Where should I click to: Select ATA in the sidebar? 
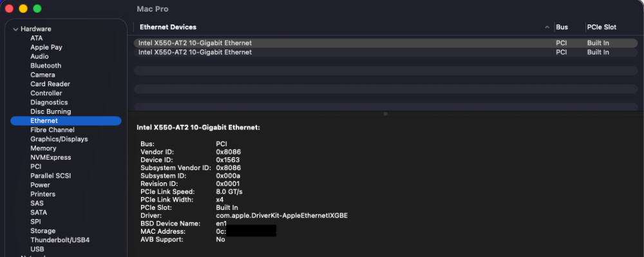tap(36, 38)
